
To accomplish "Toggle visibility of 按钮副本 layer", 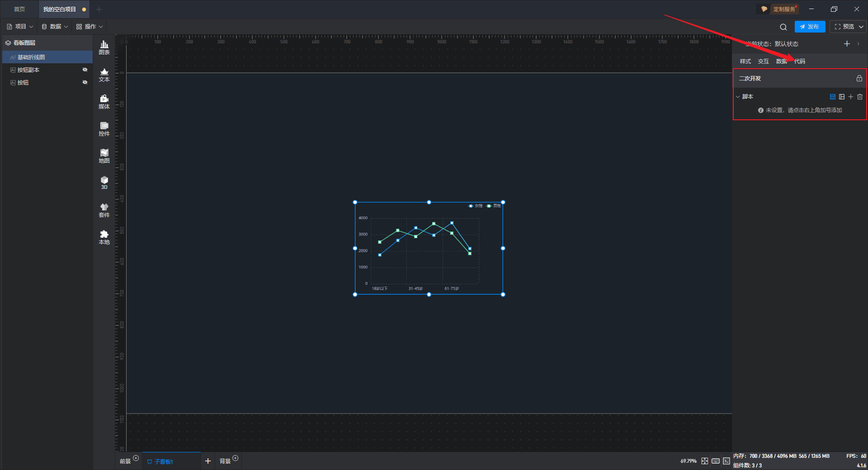I will [x=85, y=70].
